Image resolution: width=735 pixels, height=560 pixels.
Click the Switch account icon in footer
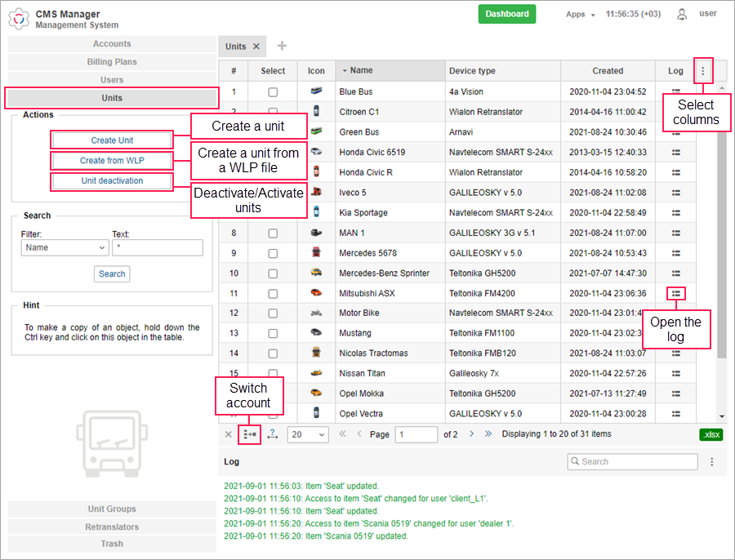pyautogui.click(x=249, y=434)
